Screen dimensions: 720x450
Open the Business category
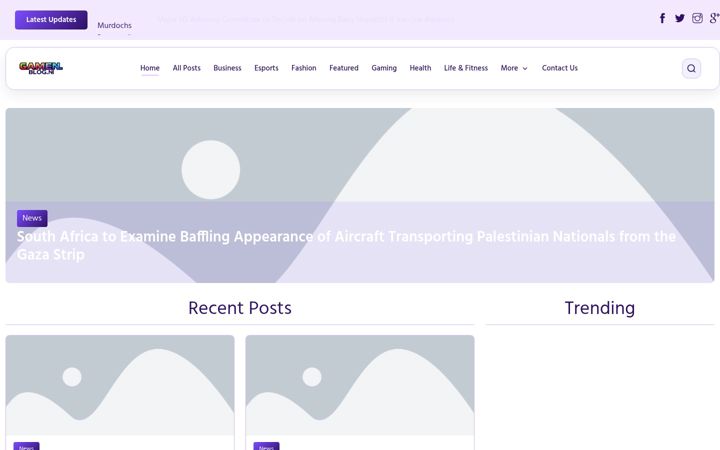coord(227,68)
